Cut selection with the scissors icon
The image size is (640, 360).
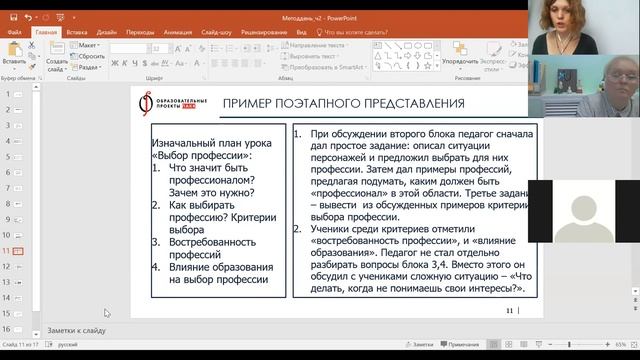point(32,45)
